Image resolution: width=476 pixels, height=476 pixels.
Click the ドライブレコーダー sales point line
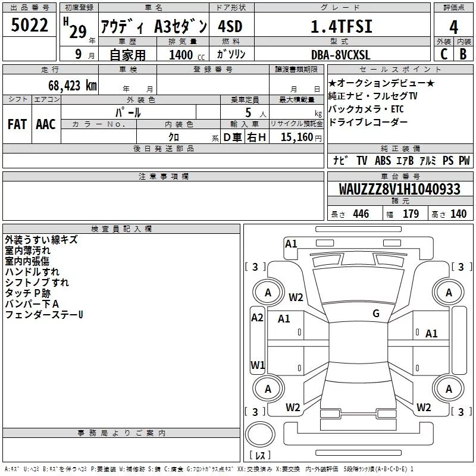[368, 122]
